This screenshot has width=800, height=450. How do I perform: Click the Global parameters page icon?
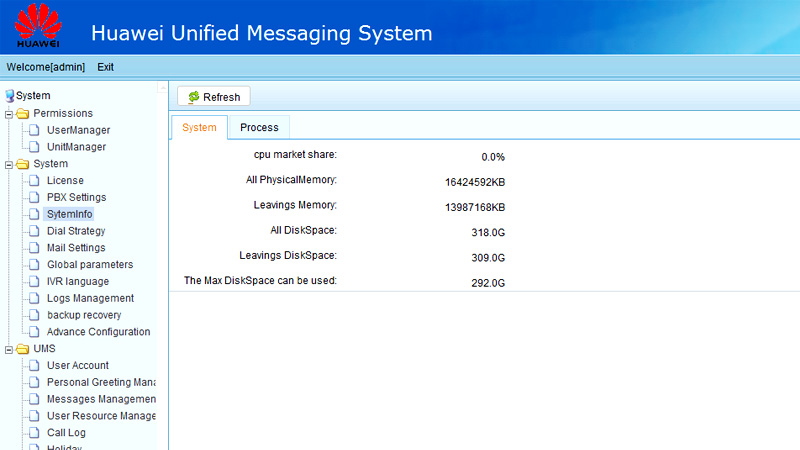[x=34, y=265]
